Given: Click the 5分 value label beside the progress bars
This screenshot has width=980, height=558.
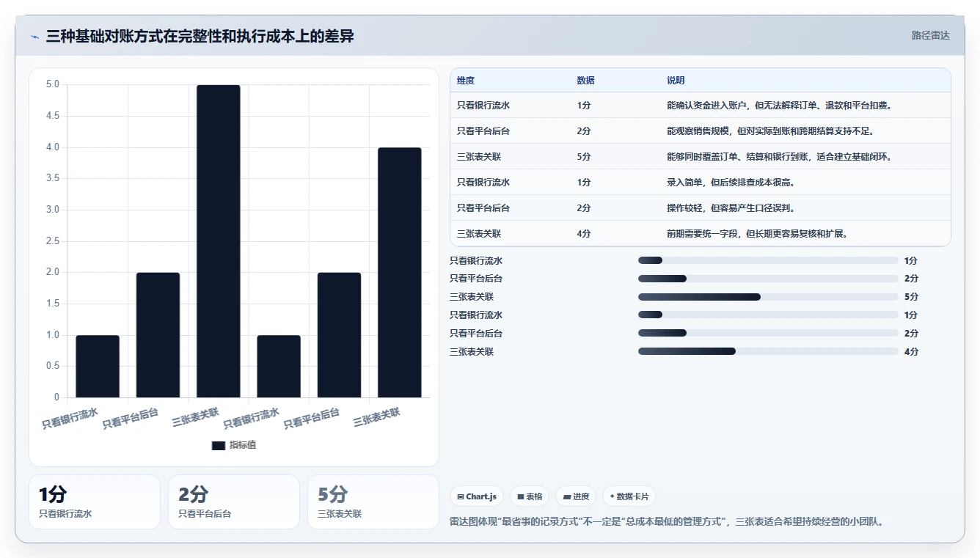Looking at the screenshot, I should (911, 297).
